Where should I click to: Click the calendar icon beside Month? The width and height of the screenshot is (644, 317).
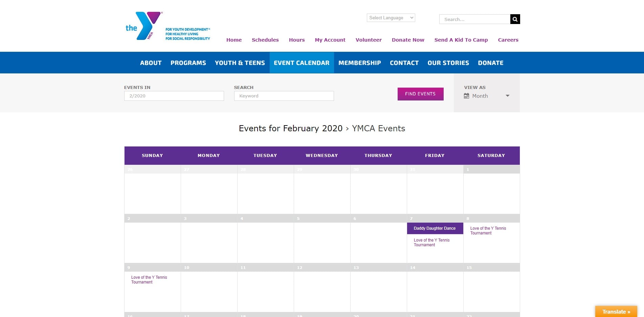[466, 96]
